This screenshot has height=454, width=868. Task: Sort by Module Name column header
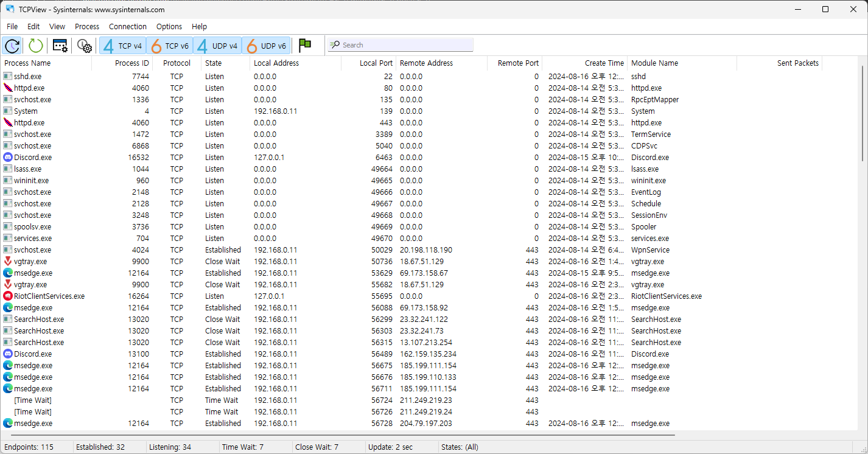pyautogui.click(x=682, y=63)
